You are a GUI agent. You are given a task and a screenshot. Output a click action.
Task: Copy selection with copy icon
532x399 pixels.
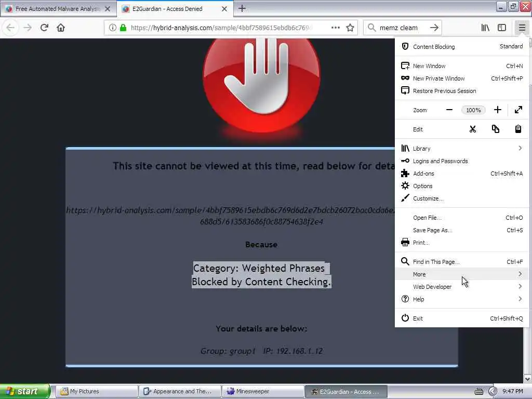click(495, 129)
